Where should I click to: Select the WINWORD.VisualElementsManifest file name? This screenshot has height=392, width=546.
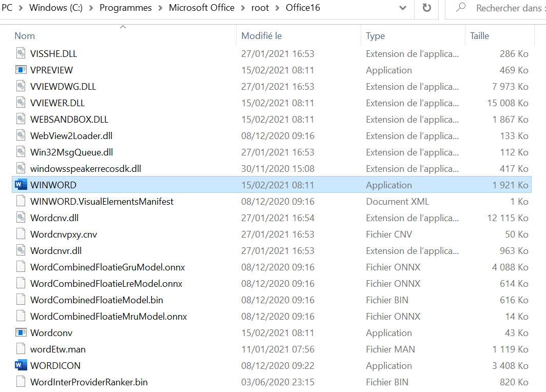[x=102, y=201]
